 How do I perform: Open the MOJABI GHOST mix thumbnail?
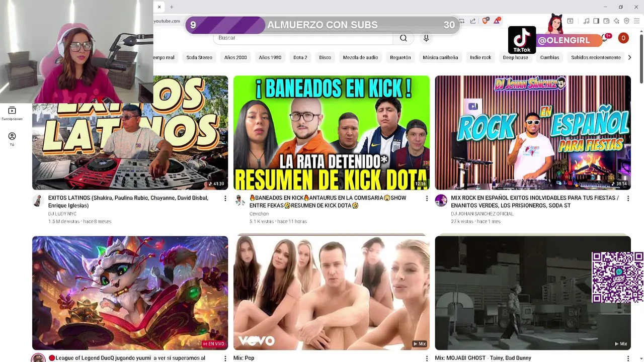click(533, 293)
